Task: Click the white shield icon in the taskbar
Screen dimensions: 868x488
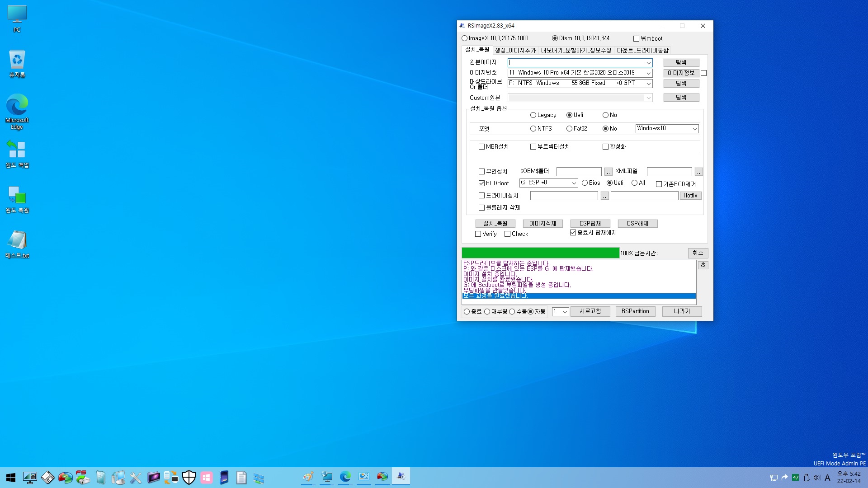Action: coord(189,478)
